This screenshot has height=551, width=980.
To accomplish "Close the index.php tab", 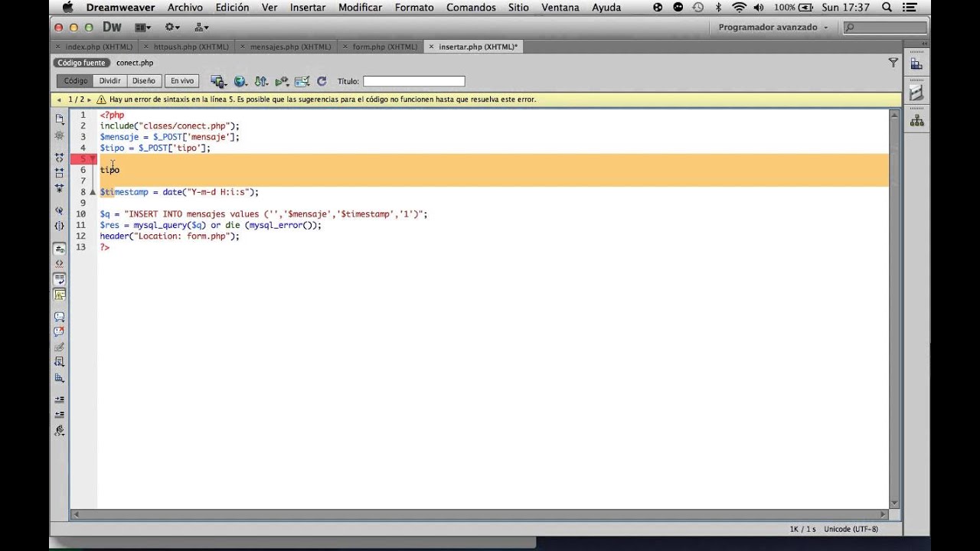I will click(x=59, y=47).
